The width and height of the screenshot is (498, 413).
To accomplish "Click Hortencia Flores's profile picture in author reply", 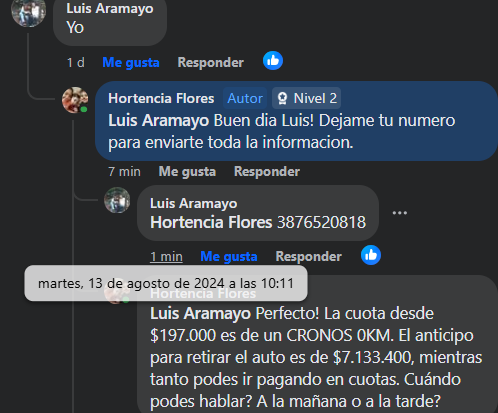I will coord(75,100).
